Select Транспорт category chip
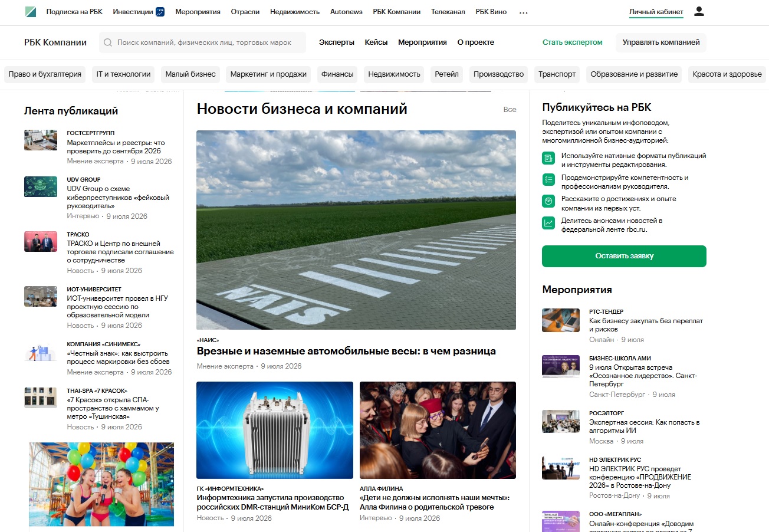 point(557,74)
